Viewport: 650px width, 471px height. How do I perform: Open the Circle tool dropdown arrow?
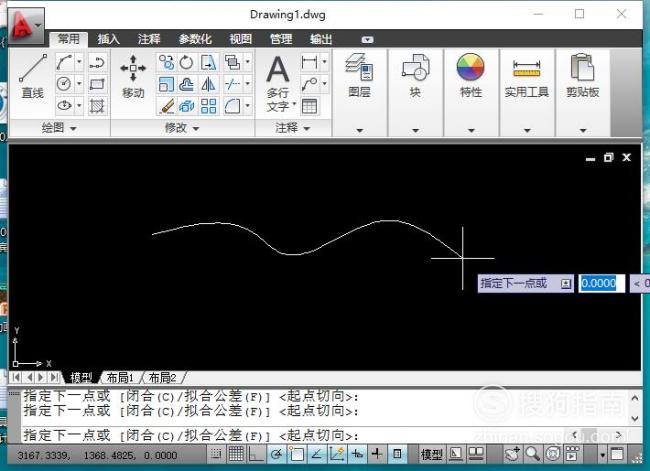(79, 84)
